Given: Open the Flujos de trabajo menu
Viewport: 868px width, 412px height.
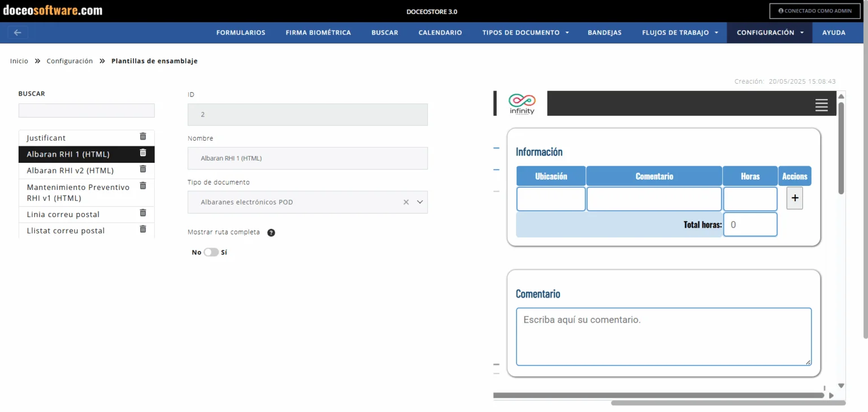Looking at the screenshot, I should pyautogui.click(x=680, y=33).
